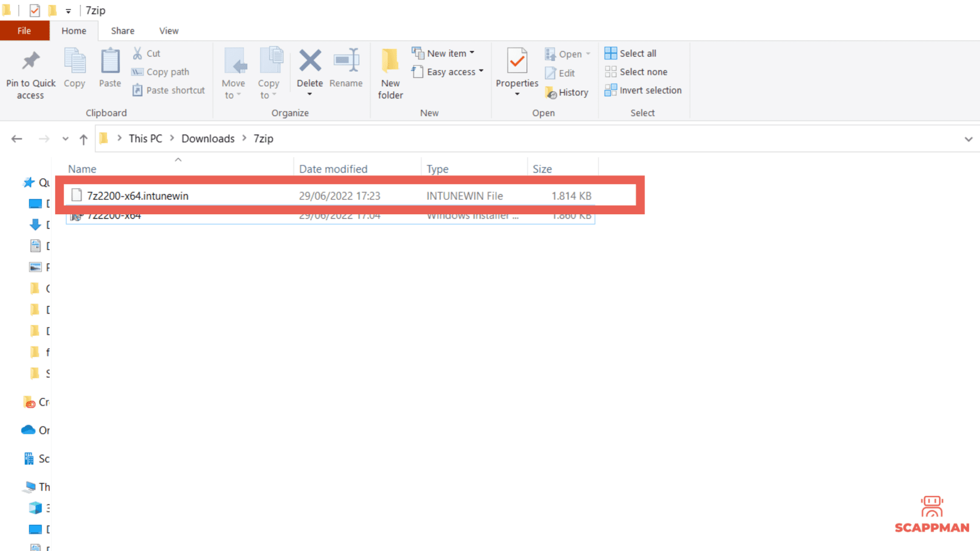Viewport: 980px width, 551px height.
Task: Switch to the View ribbon tab
Action: click(x=168, y=30)
